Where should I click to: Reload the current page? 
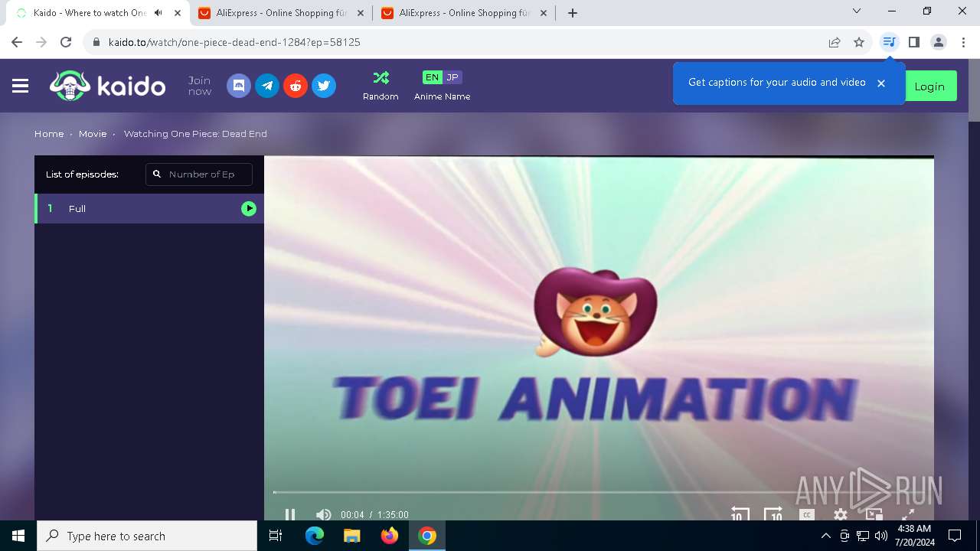point(66,42)
